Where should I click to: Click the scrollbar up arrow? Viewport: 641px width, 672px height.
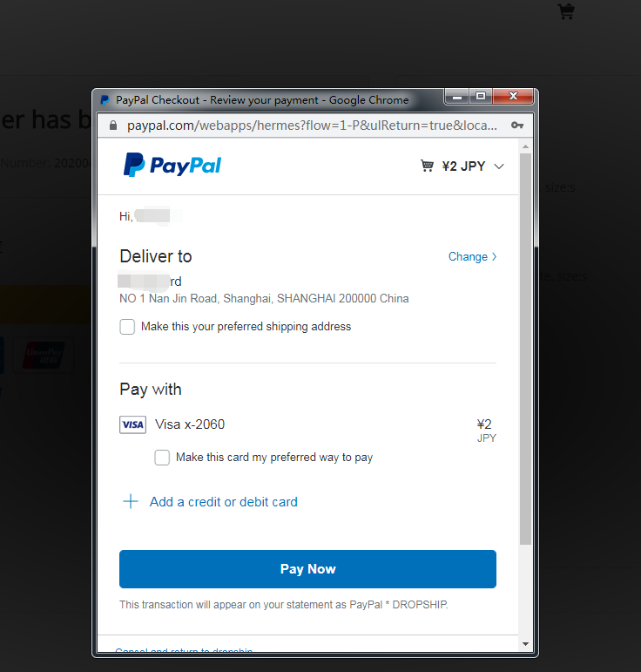click(525, 147)
